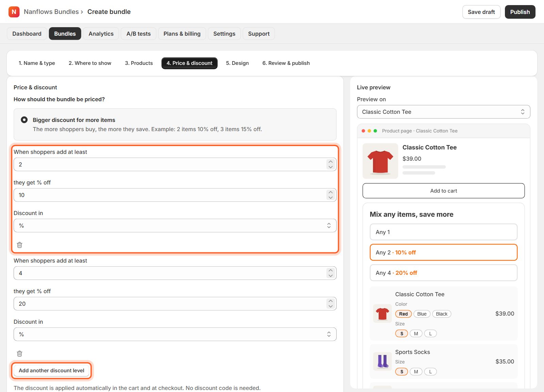Image resolution: width=544 pixels, height=392 pixels.
Task: Click 'Add another discount level' button
Action: pos(51,371)
